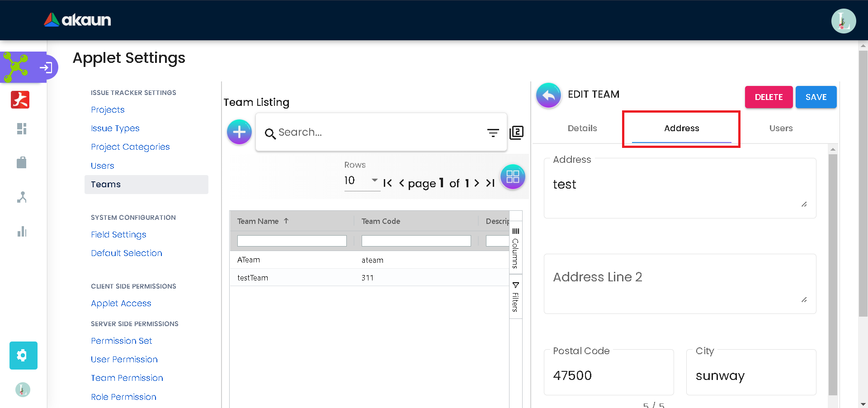Open the user profile avatar in header
The width and height of the screenshot is (868, 408).
(844, 21)
